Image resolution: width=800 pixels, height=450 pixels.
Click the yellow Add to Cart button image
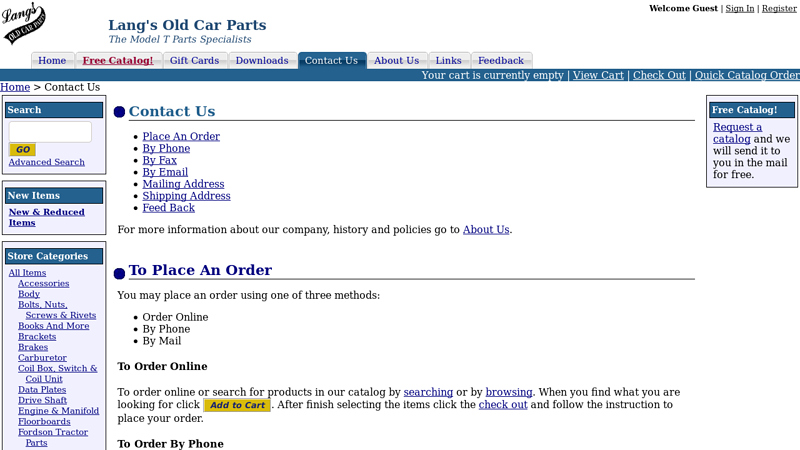tap(237, 405)
